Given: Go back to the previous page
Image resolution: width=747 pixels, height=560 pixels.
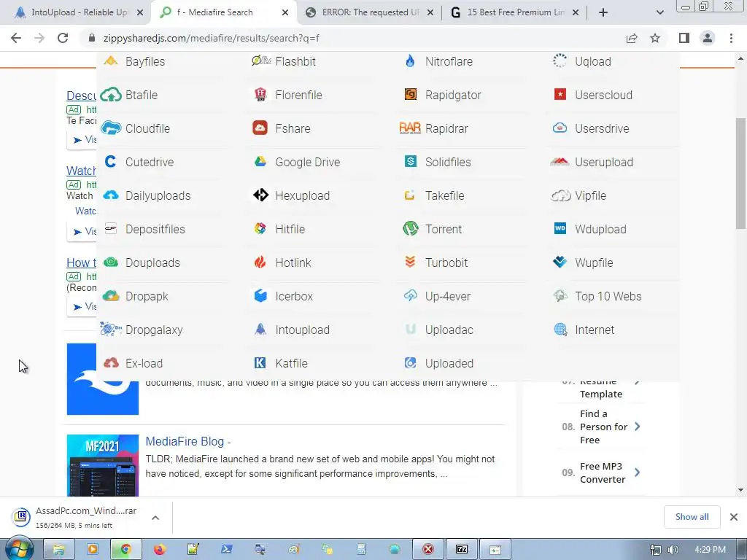Looking at the screenshot, I should (16, 38).
